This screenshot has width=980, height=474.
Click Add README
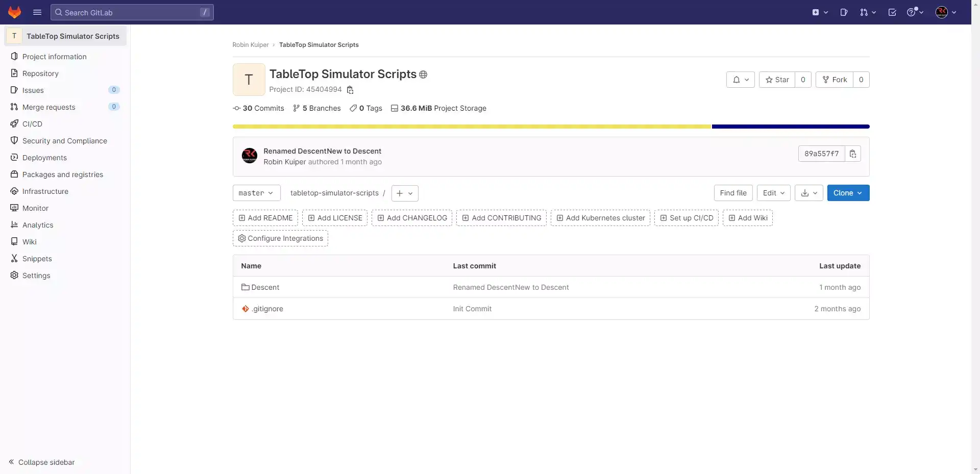click(x=265, y=218)
